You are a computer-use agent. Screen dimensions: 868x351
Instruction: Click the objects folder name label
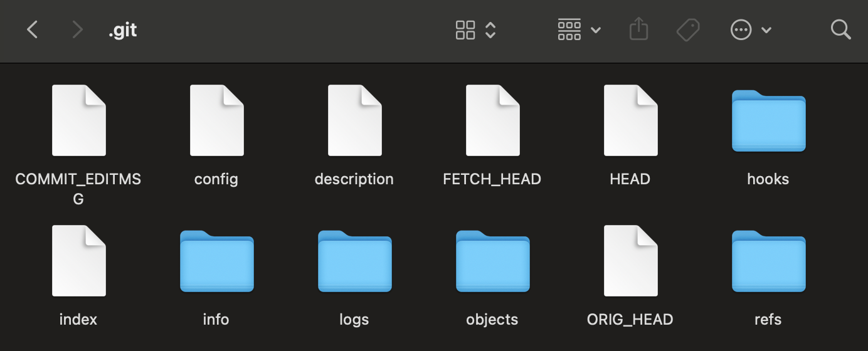pos(492,320)
